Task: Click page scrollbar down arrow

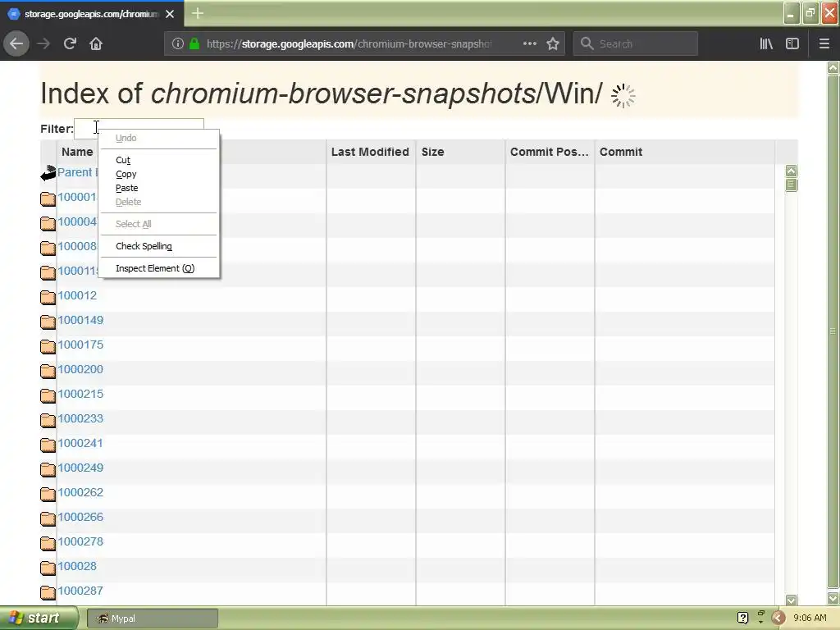Action: coord(833,598)
